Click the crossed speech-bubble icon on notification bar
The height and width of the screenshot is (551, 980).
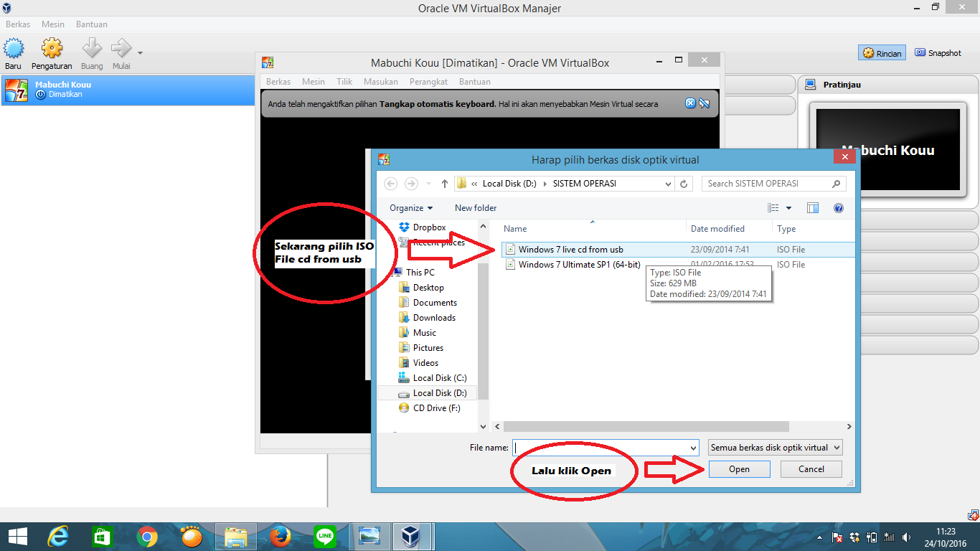click(x=704, y=103)
